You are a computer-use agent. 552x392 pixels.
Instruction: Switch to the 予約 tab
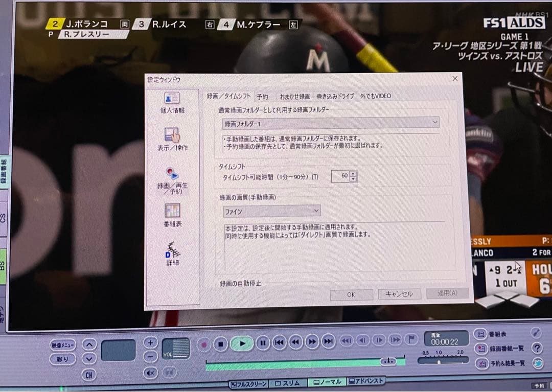click(x=264, y=96)
